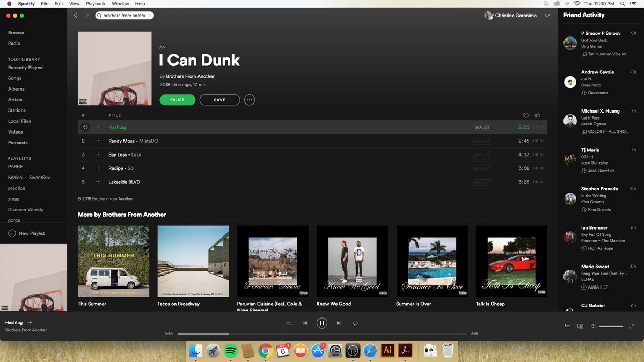Image resolution: width=644 pixels, height=362 pixels.
Task: Open the Browse section in sidebar
Action: (x=16, y=33)
